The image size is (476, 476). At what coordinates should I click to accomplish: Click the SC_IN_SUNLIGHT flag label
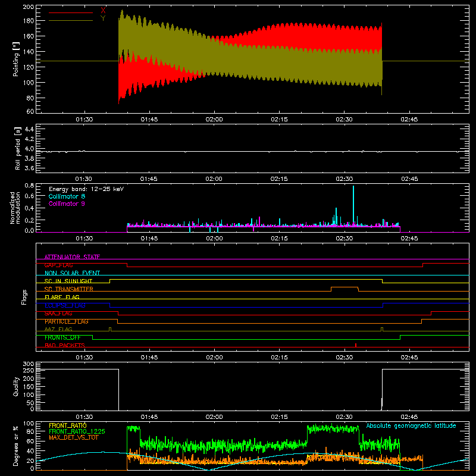pos(68,281)
